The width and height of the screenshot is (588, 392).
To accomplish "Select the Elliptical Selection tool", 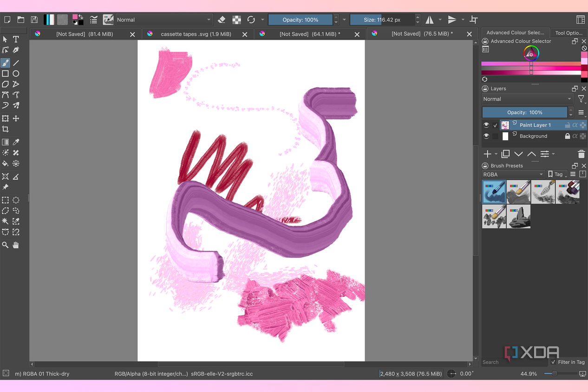I will coord(16,200).
